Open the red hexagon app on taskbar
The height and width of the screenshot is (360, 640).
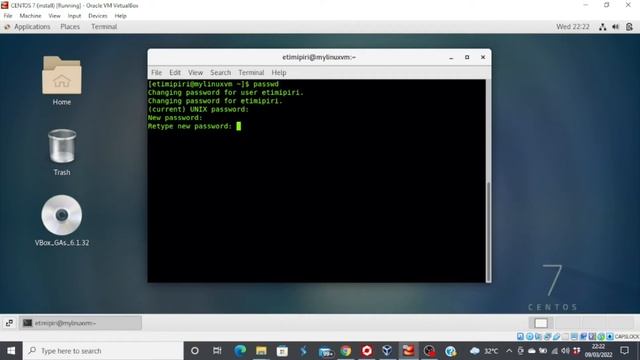[367, 351]
